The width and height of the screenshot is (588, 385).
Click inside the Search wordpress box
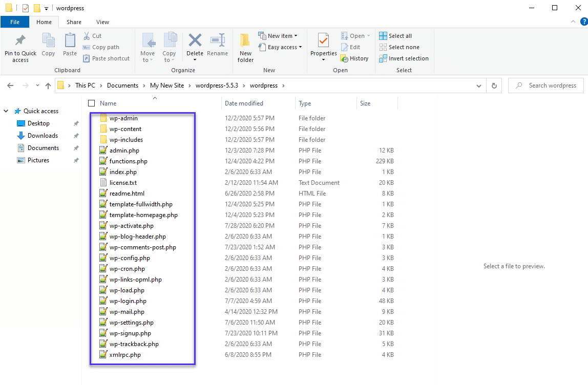tap(545, 85)
